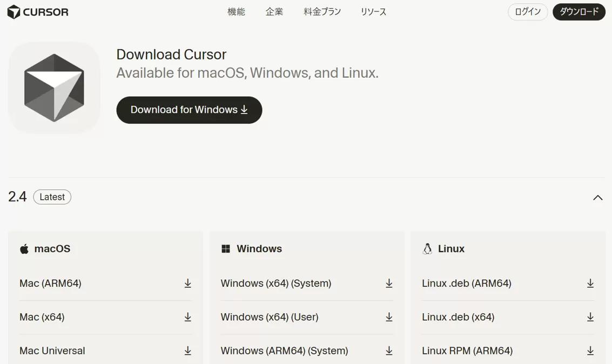This screenshot has width=612, height=364.
Task: Go to the 料金プラン page
Action: [322, 12]
